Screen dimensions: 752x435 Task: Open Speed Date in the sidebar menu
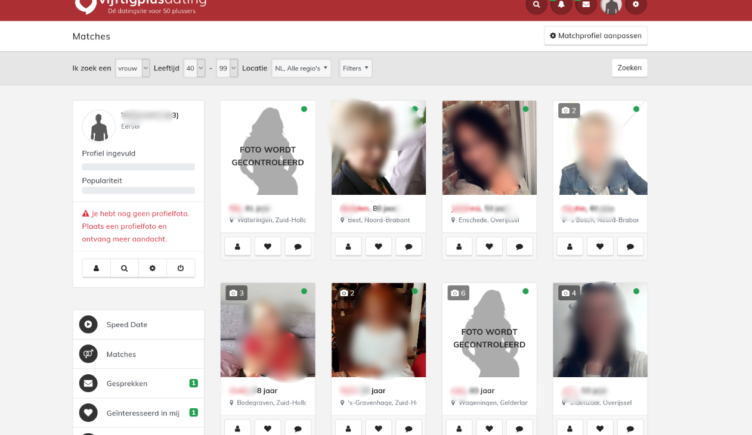pos(126,324)
